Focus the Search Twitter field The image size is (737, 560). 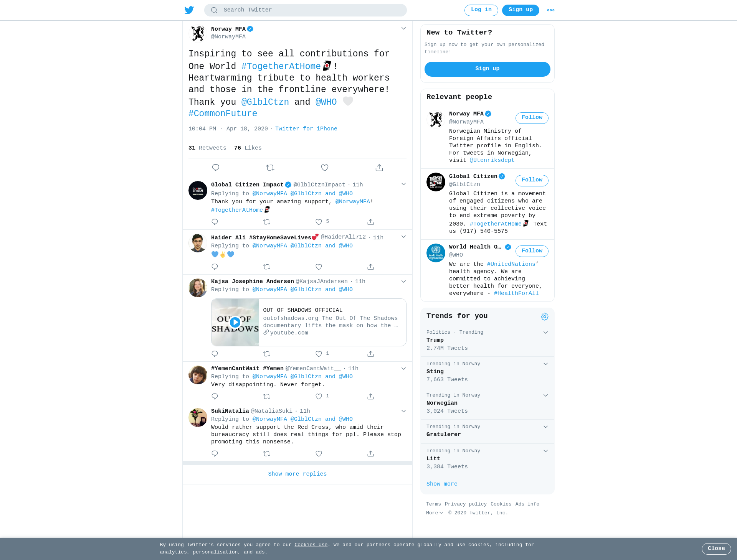click(x=306, y=10)
